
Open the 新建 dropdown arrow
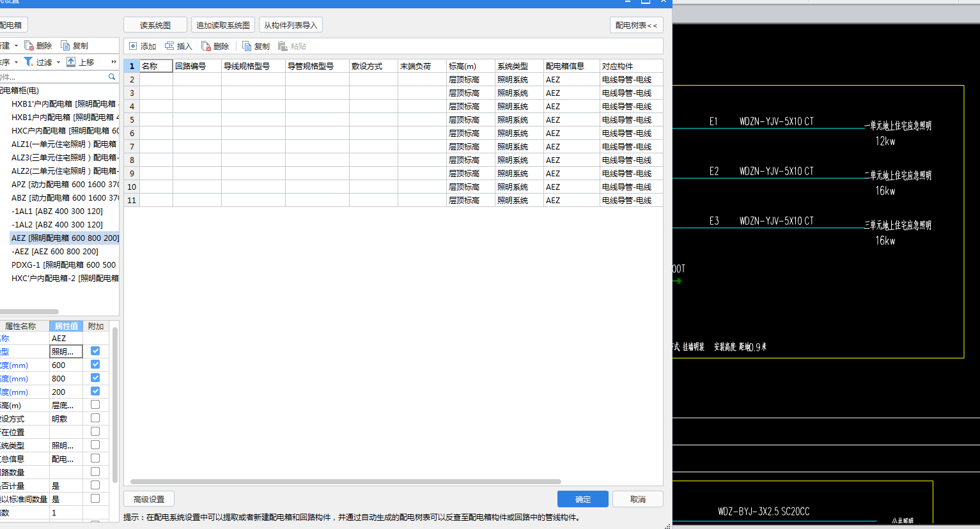pyautogui.click(x=16, y=46)
